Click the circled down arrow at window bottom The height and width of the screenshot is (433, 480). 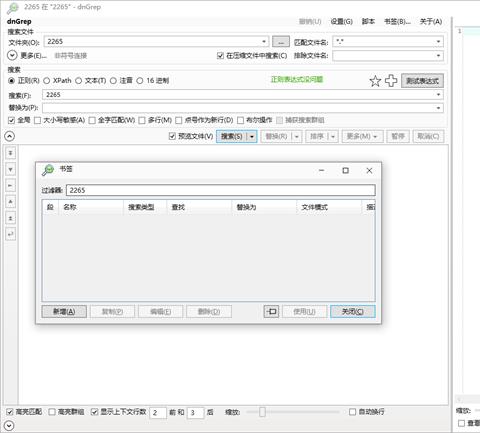click(x=9, y=426)
